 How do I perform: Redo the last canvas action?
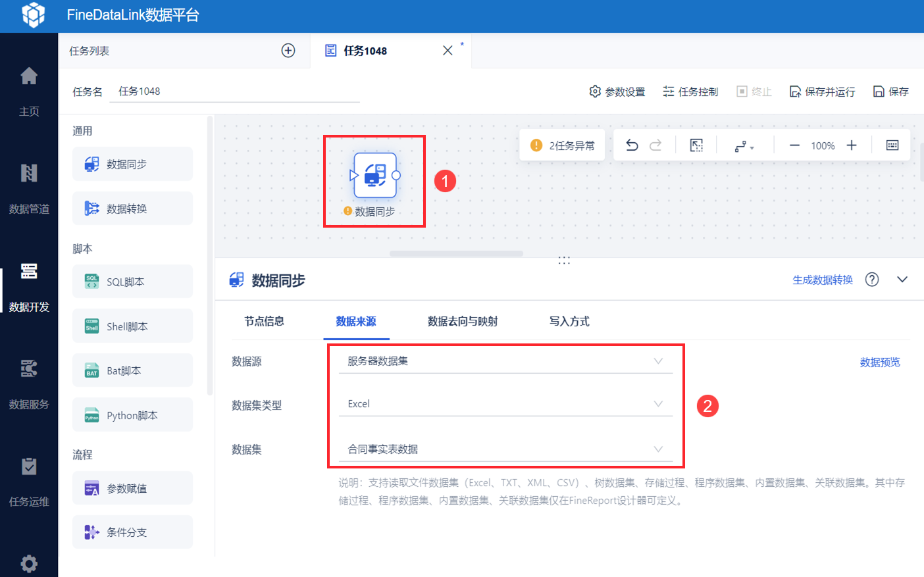655,145
